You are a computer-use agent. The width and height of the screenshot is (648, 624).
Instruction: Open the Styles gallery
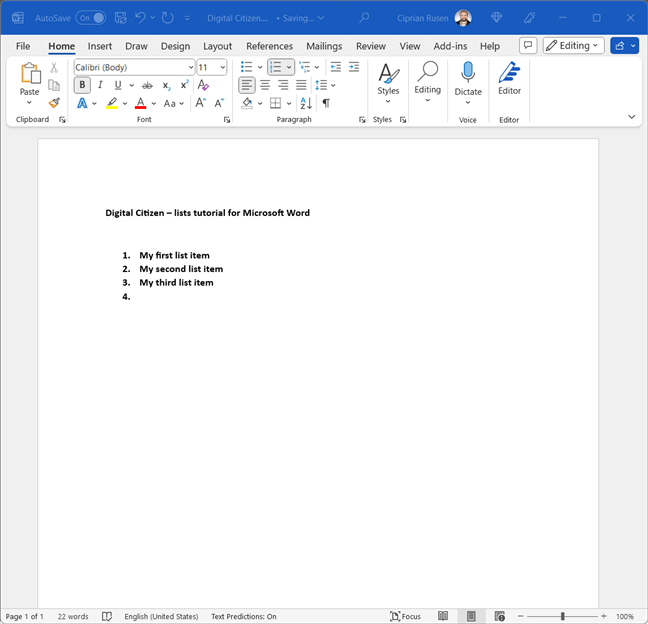pos(388,83)
